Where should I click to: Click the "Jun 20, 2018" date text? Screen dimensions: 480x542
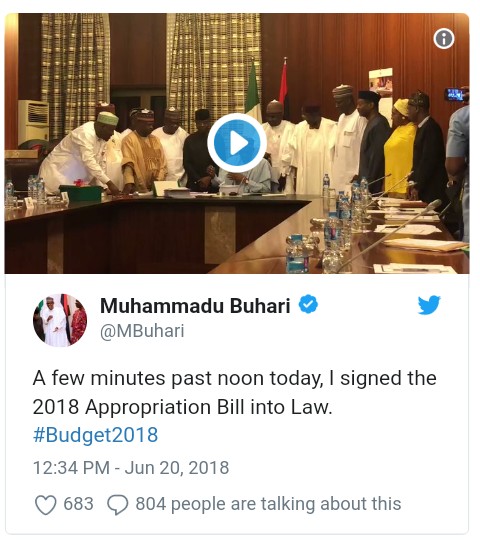point(177,468)
